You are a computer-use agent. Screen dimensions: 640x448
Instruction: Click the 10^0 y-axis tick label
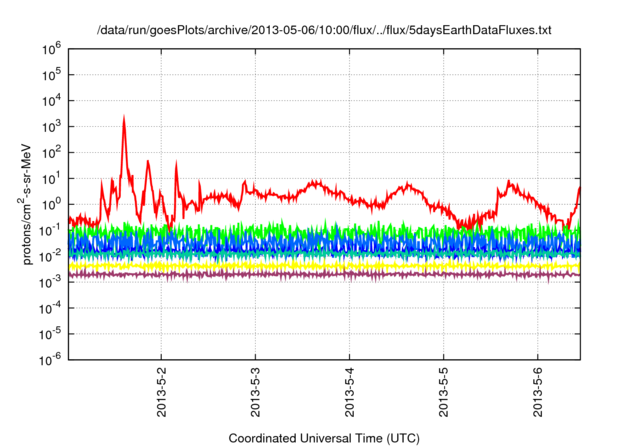click(x=51, y=204)
